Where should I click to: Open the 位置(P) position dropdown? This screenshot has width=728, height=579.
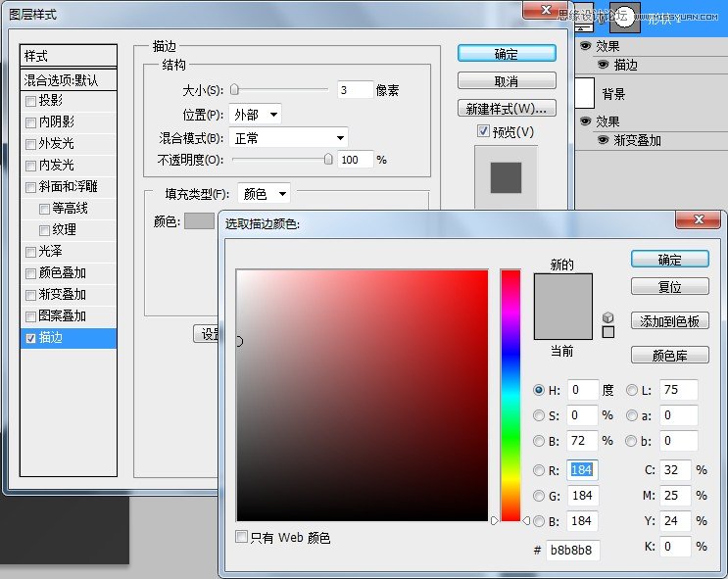point(256,115)
